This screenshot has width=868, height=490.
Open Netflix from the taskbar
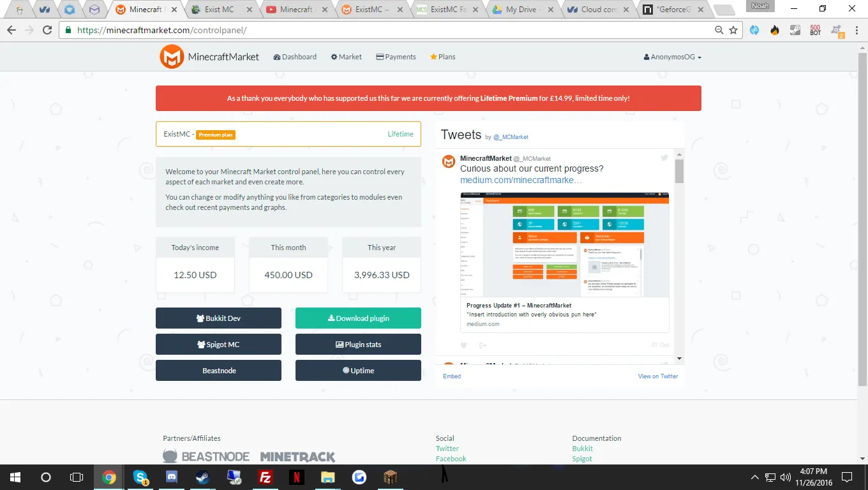296,477
